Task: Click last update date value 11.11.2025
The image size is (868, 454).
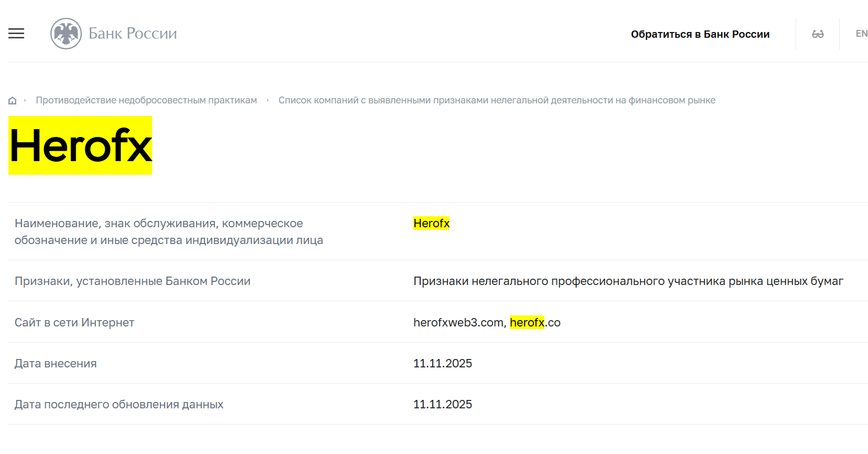Action: click(x=443, y=404)
